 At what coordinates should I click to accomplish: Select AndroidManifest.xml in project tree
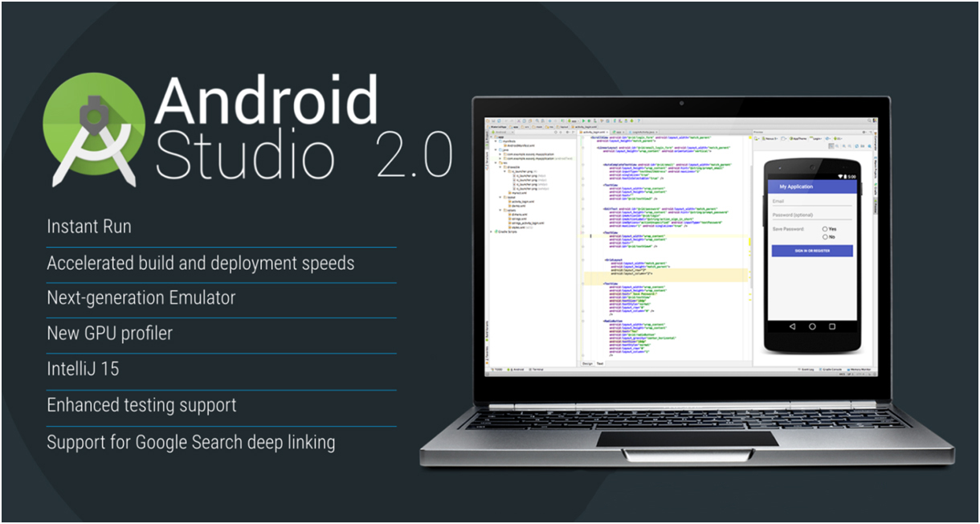521,145
